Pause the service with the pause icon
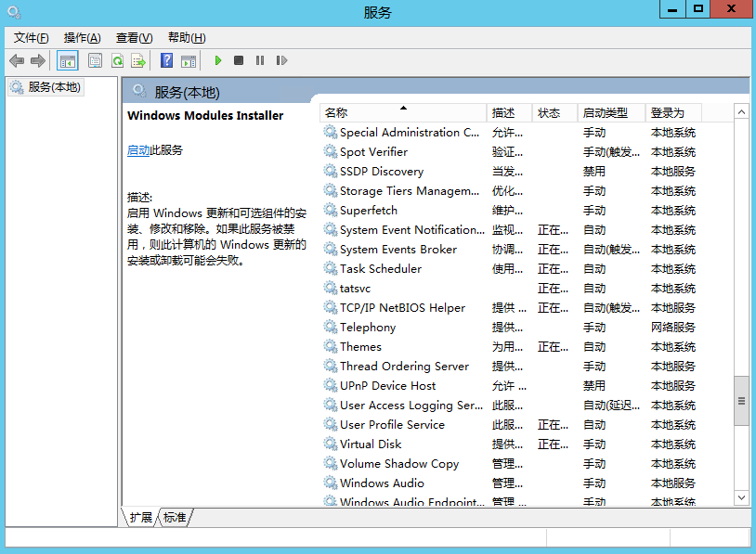 [x=260, y=60]
